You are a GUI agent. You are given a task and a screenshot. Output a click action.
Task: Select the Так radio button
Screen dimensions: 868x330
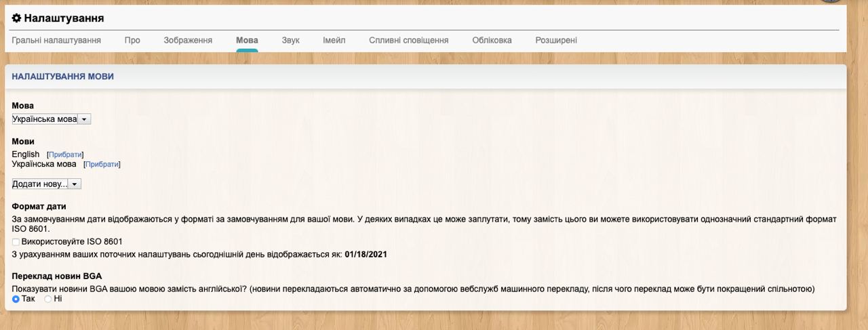point(16,299)
